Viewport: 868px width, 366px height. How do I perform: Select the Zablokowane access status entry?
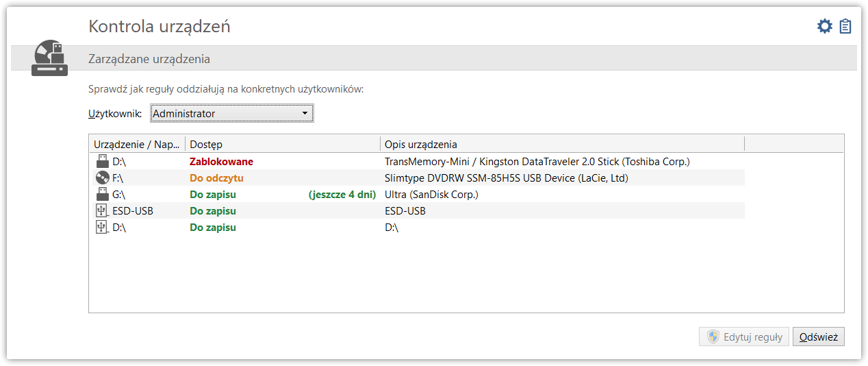221,162
